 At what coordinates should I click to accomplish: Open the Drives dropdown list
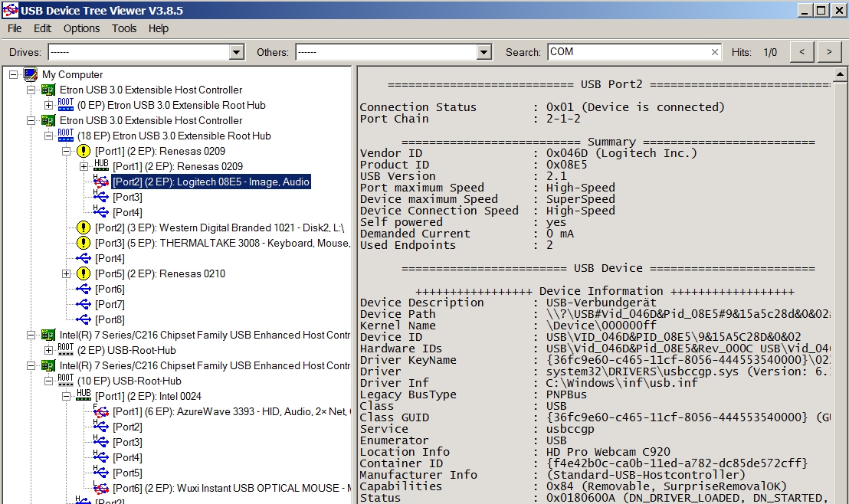[237, 52]
